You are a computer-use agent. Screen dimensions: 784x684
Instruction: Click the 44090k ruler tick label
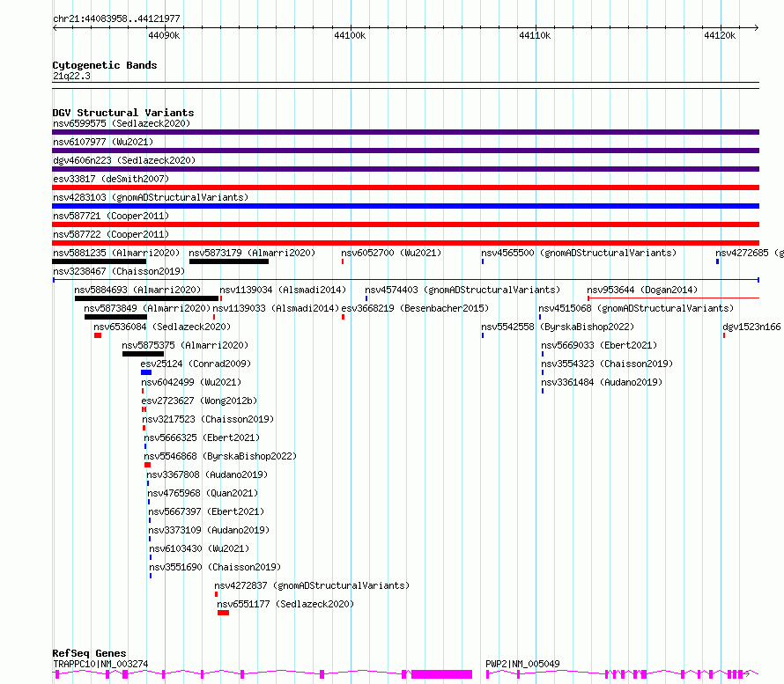click(x=164, y=35)
